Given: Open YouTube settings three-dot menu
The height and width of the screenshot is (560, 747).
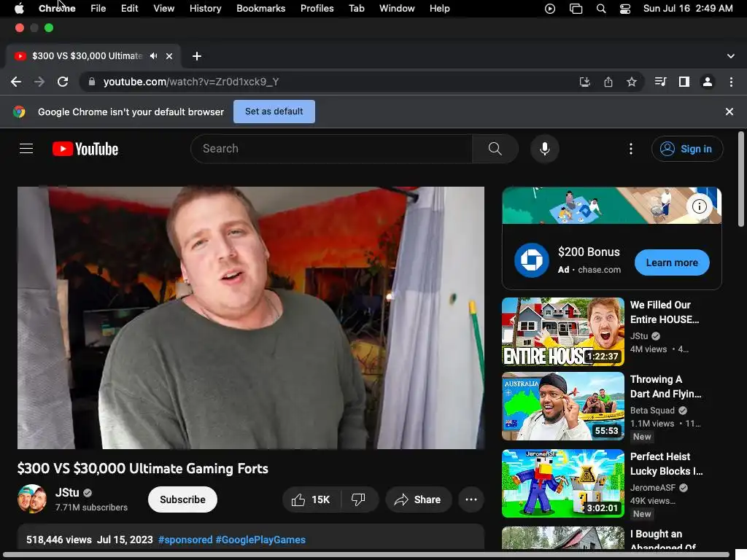Looking at the screenshot, I should pos(631,149).
